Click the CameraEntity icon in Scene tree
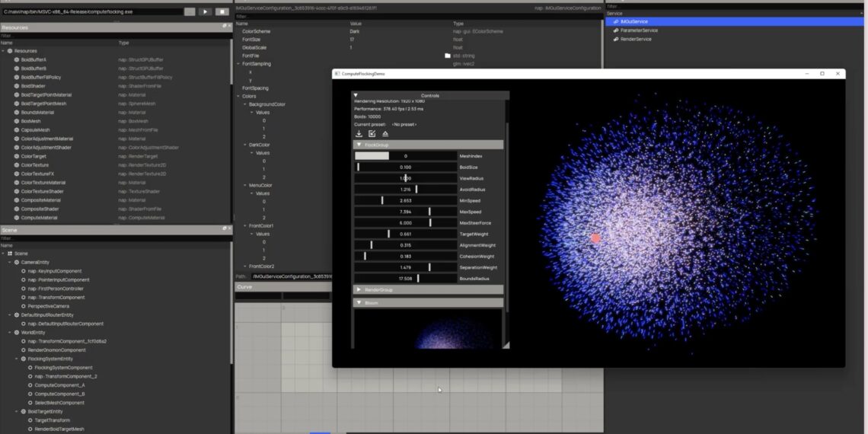The width and height of the screenshot is (868, 434). [16, 262]
